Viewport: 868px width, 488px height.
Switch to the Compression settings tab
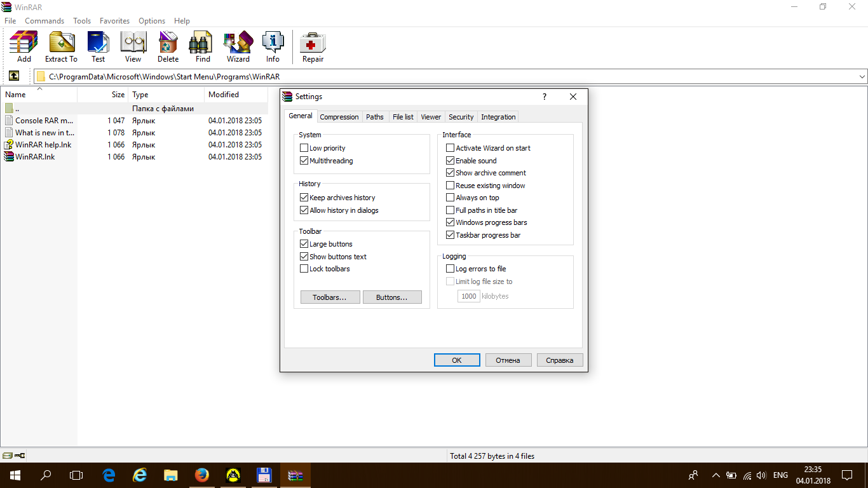pyautogui.click(x=339, y=116)
